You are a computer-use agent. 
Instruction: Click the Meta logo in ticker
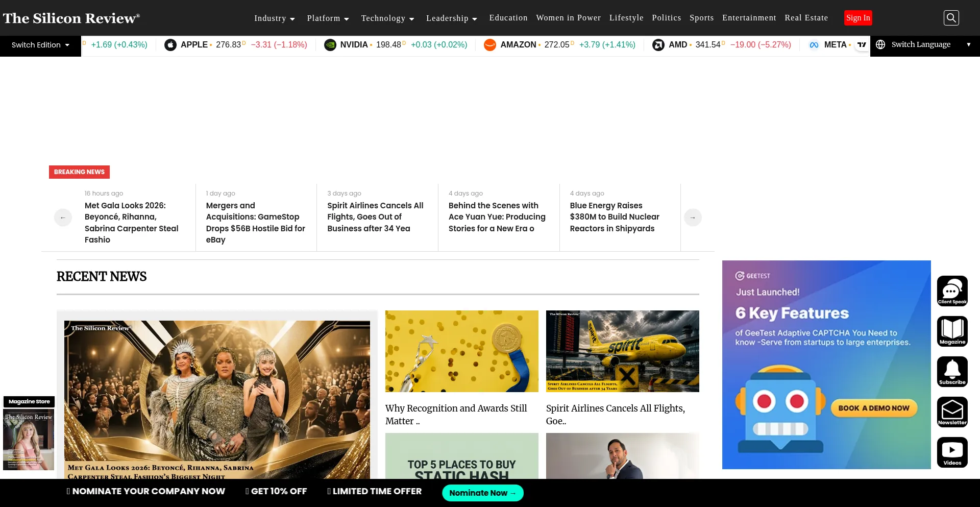pos(814,45)
